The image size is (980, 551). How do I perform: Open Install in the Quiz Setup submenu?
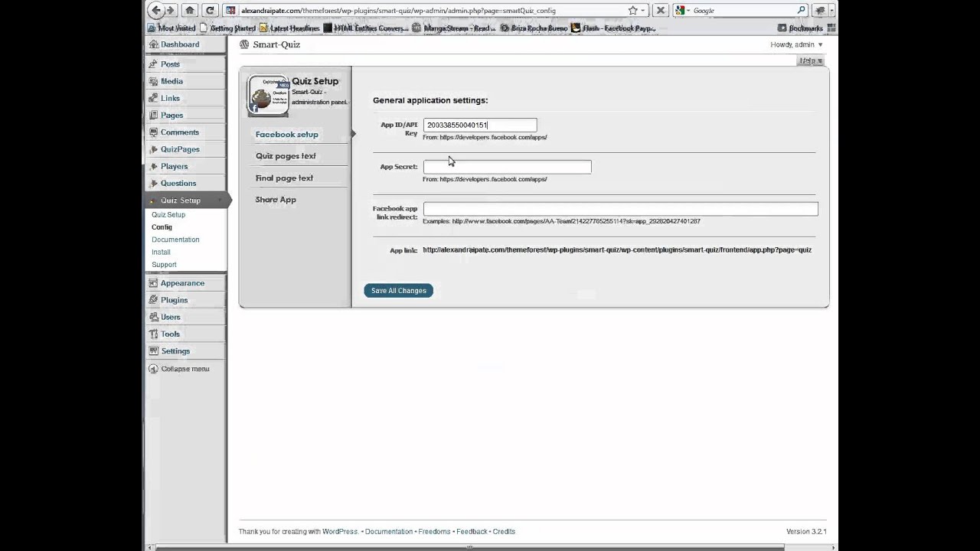click(161, 252)
